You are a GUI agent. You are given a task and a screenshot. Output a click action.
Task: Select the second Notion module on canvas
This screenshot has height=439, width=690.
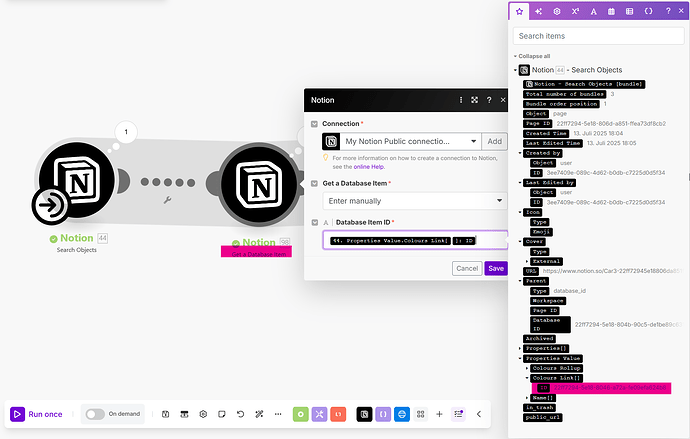259,185
